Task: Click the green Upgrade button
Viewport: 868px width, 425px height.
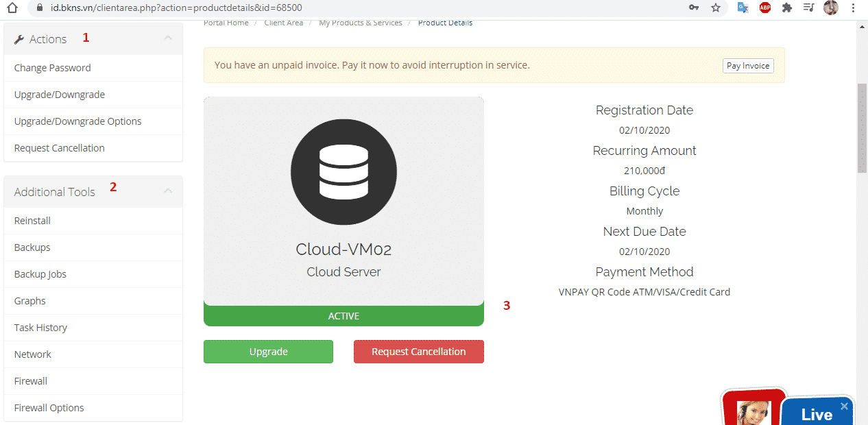Action: pyautogui.click(x=268, y=352)
